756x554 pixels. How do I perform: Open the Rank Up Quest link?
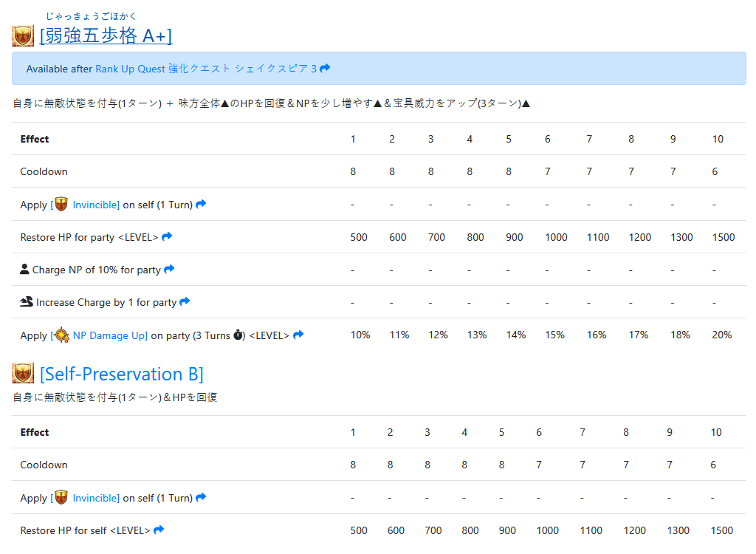(x=206, y=69)
